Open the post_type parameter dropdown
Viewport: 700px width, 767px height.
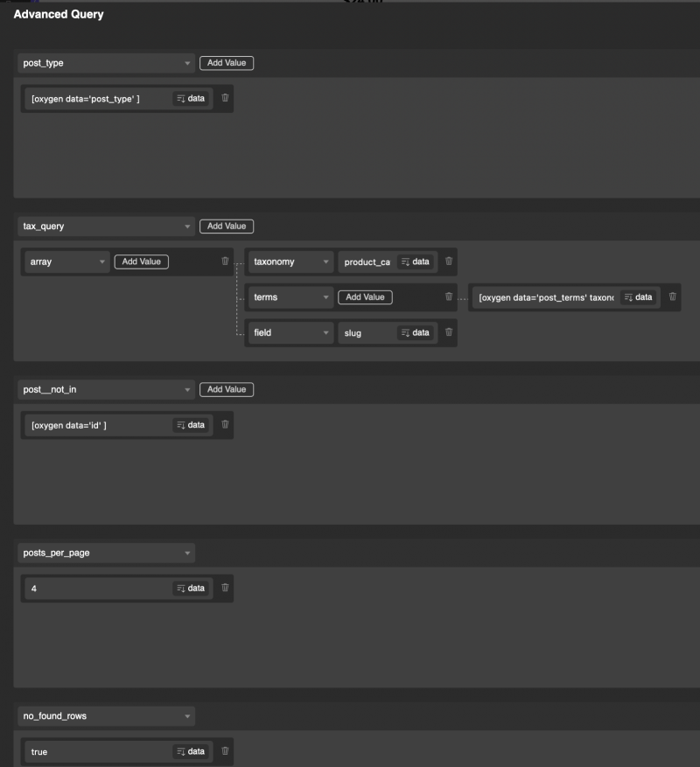(105, 63)
